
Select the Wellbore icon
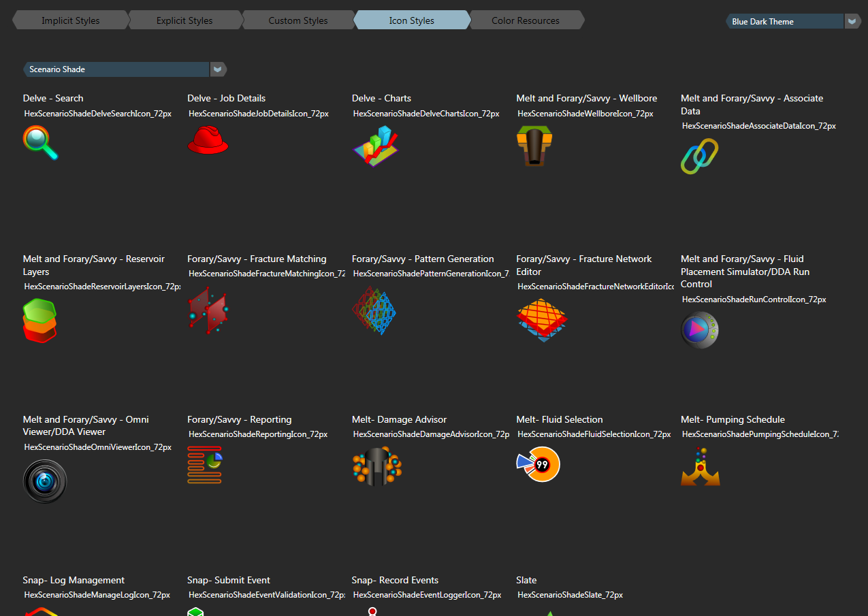pos(534,146)
